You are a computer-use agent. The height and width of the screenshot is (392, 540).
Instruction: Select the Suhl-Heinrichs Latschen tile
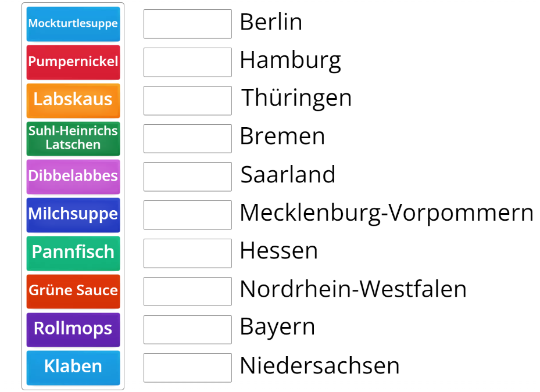pyautogui.click(x=73, y=138)
